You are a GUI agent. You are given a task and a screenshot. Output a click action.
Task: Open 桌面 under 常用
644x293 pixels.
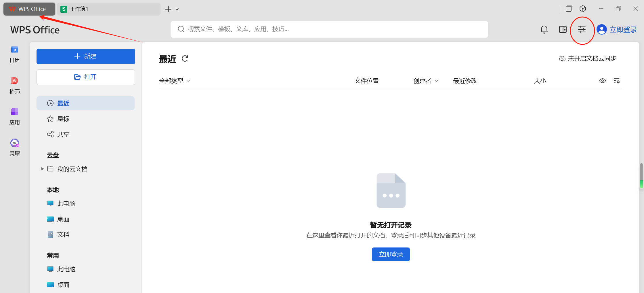[85, 285]
